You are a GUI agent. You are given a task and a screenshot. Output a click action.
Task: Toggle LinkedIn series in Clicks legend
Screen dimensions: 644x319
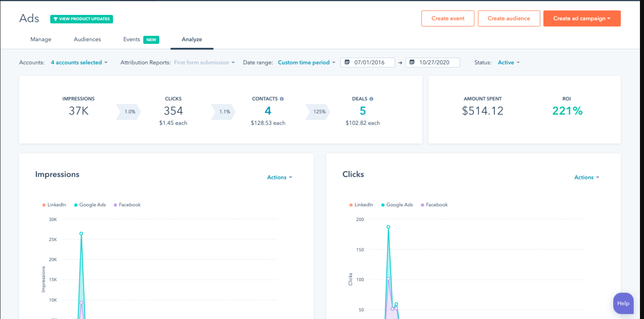[361, 205]
